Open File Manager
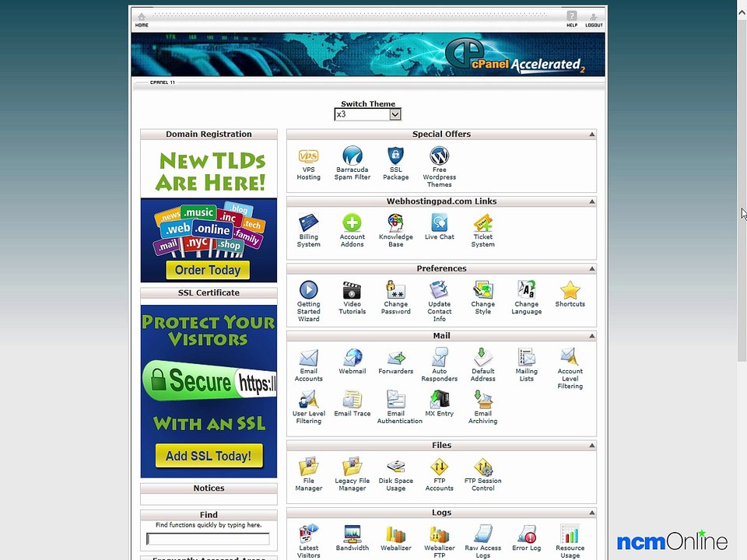 [x=308, y=475]
